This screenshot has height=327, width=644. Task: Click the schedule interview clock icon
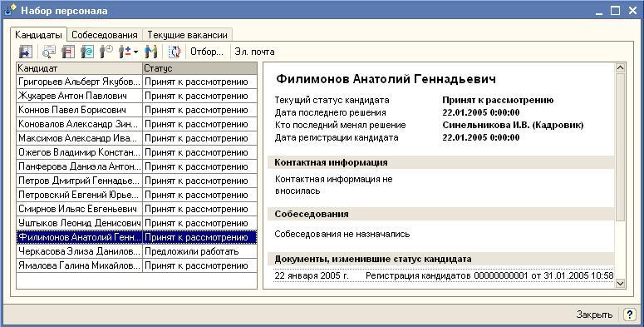coord(106,52)
